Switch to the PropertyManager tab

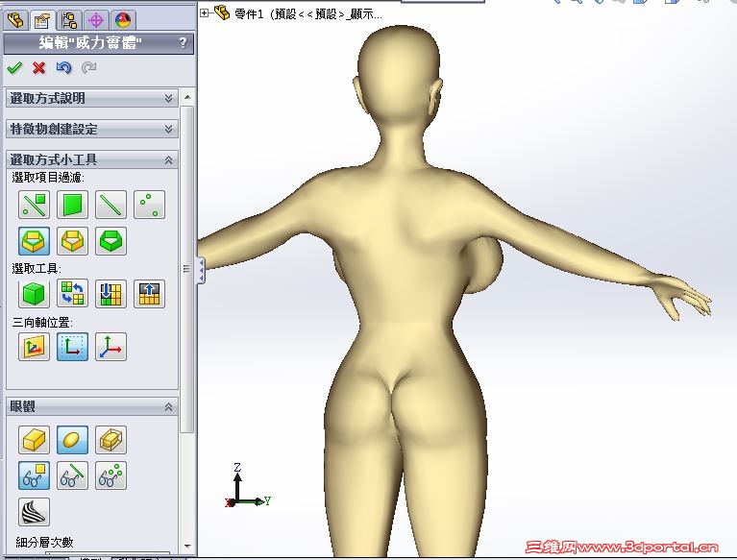[x=42, y=20]
